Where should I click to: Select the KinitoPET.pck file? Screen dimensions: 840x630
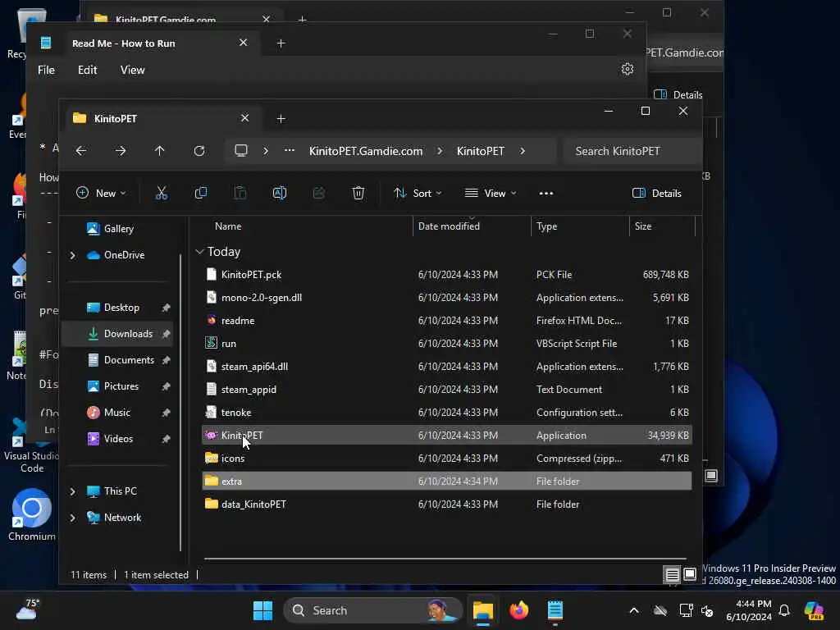(x=447, y=274)
